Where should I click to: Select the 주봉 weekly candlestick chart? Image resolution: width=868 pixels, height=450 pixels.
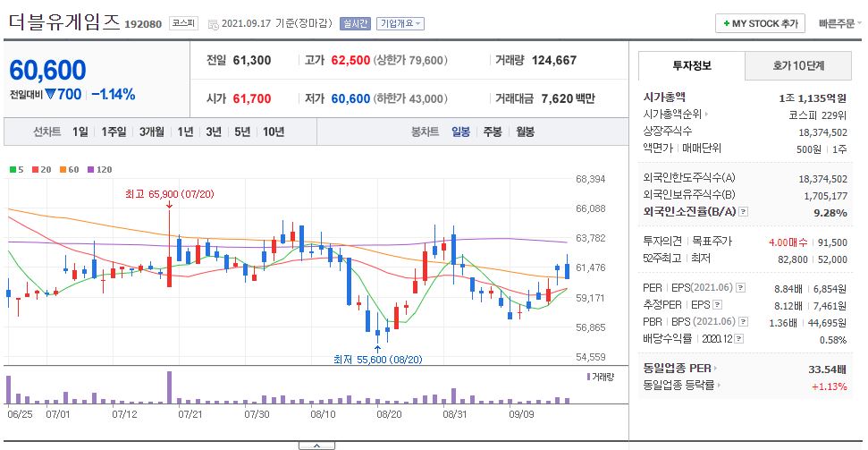[x=493, y=132]
